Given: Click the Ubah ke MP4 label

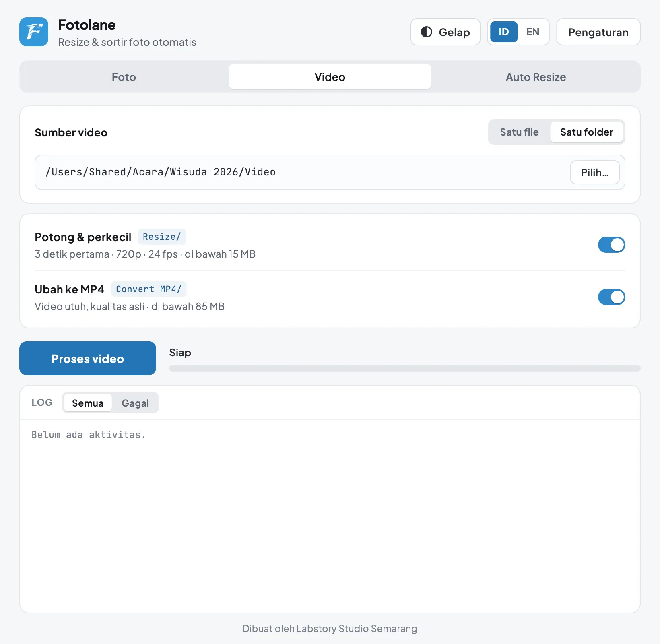Looking at the screenshot, I should [70, 289].
